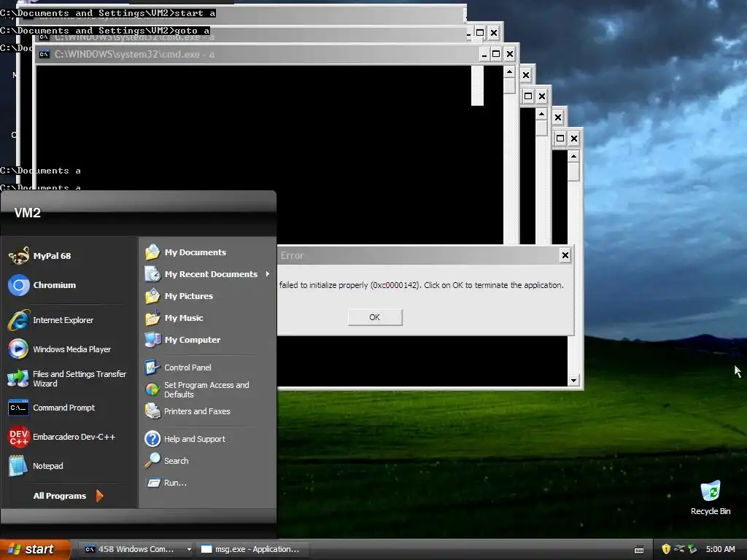This screenshot has height=560, width=747.
Task: Click the Search magnifier icon
Action: pyautogui.click(x=153, y=461)
